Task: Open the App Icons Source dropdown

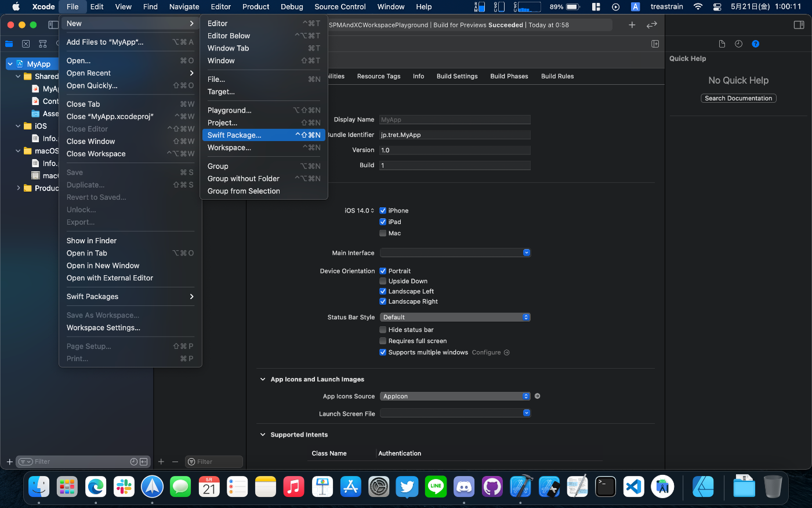Action: 455,397
